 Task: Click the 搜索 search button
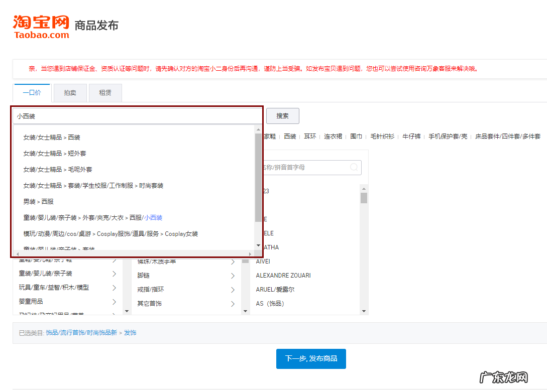[x=282, y=115]
